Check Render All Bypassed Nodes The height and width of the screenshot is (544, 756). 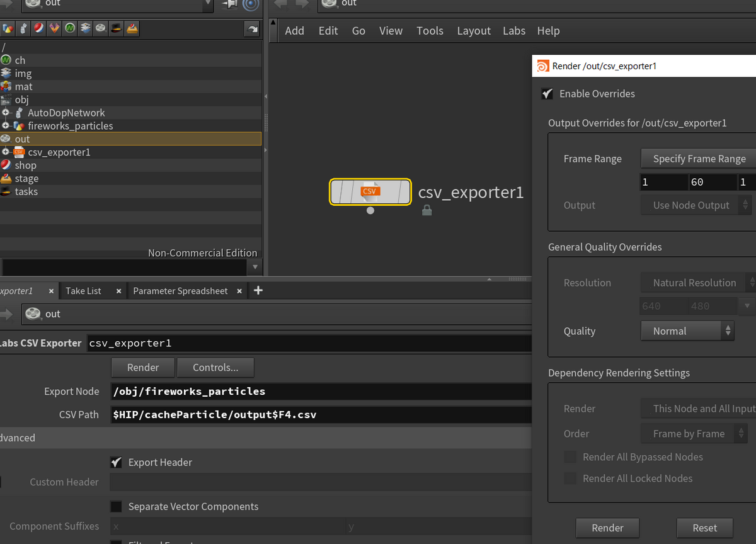(570, 457)
